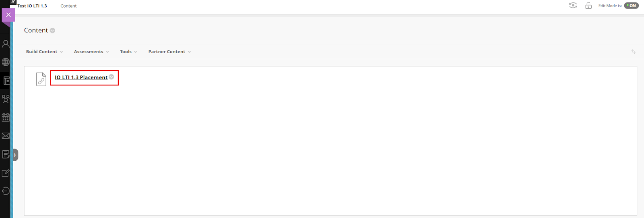Open the Calendar icon in sidebar

[5, 117]
